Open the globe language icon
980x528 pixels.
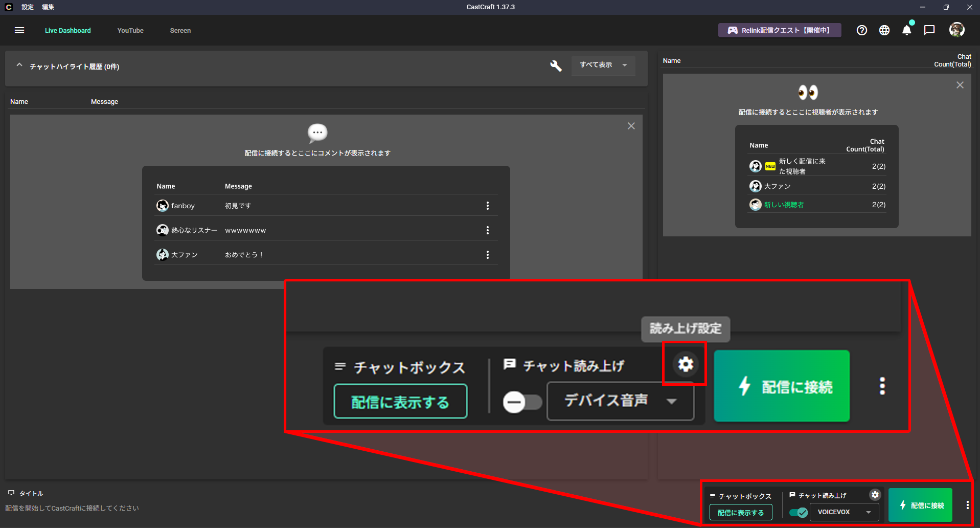[884, 30]
